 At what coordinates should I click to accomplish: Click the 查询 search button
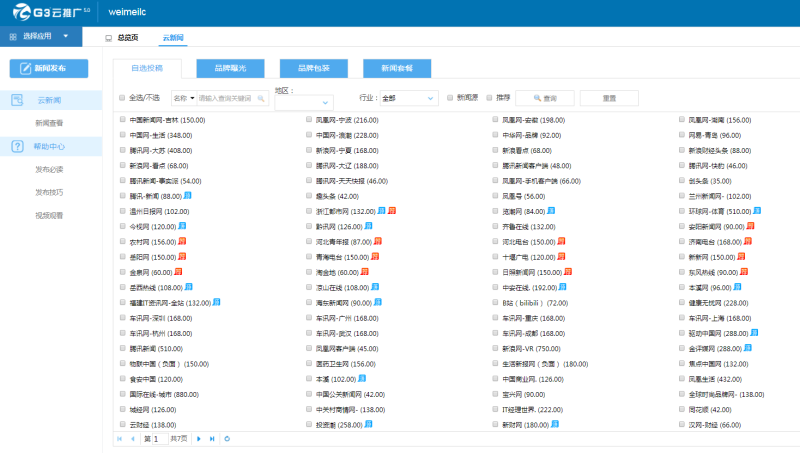545,98
